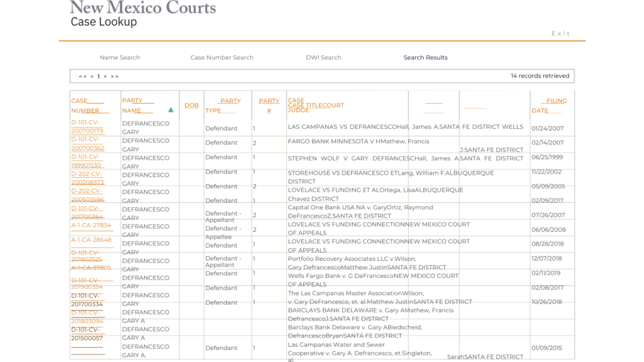Select current page number 1
The height and width of the screenshot is (362, 644).
[x=98, y=77]
